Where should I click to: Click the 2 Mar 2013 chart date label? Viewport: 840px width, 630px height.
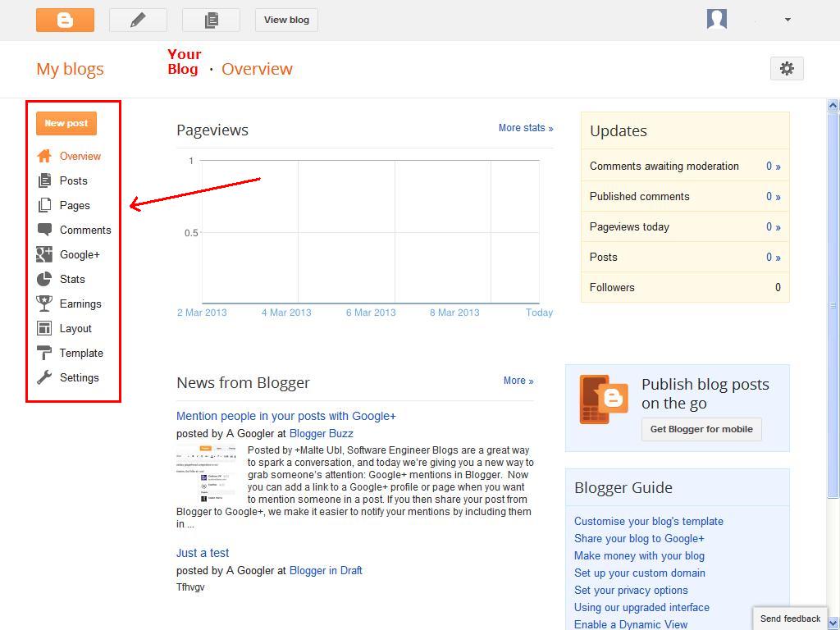202,313
